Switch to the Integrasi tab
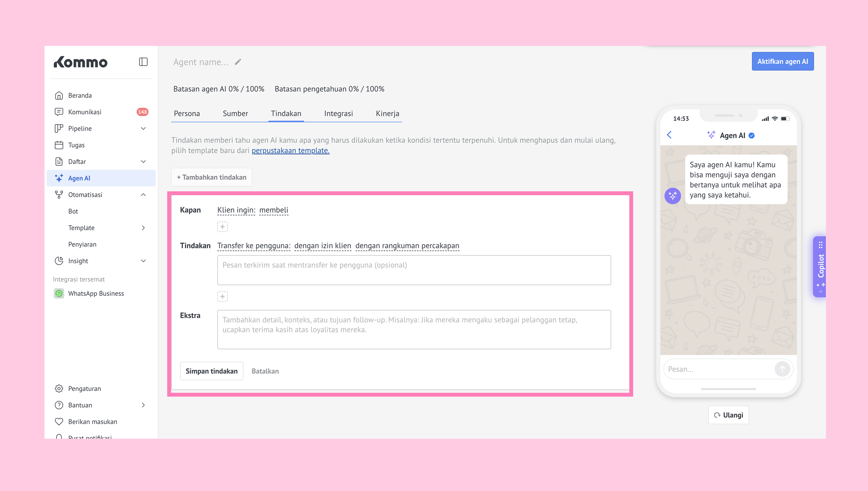This screenshot has height=491, width=868. pyautogui.click(x=339, y=113)
